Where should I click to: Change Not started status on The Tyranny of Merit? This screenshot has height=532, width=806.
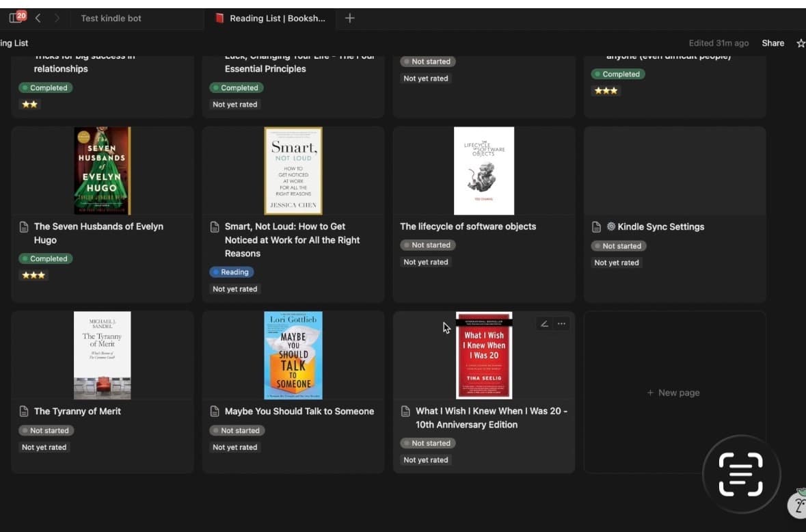tap(46, 430)
